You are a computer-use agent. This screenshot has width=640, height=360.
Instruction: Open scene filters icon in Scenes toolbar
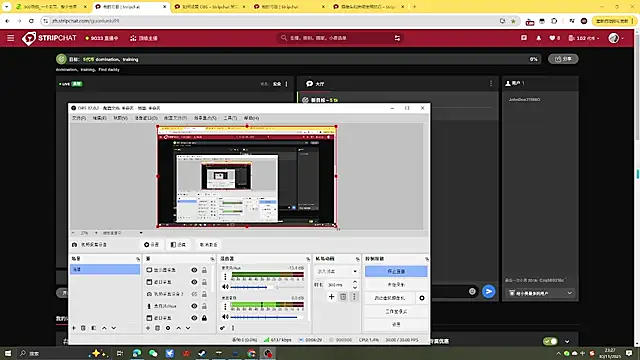coord(93,328)
